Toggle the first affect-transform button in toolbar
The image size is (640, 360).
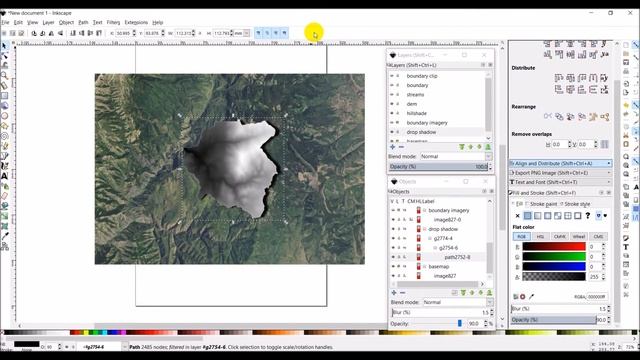[x=258, y=33]
